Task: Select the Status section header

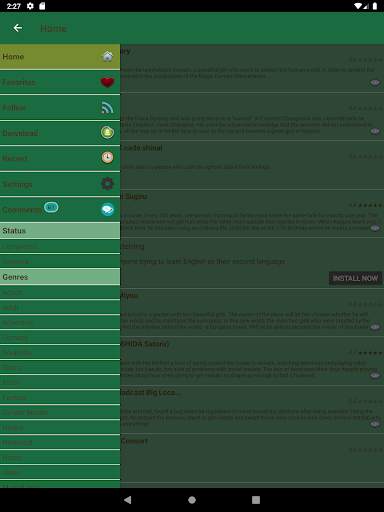Action: coord(60,231)
